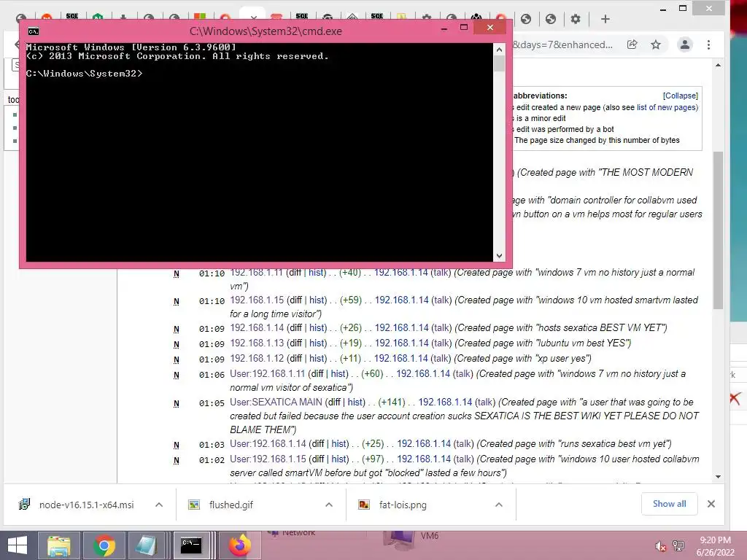Collapse the abbreviations legend box
The width and height of the screenshot is (747, 560).
tap(680, 96)
